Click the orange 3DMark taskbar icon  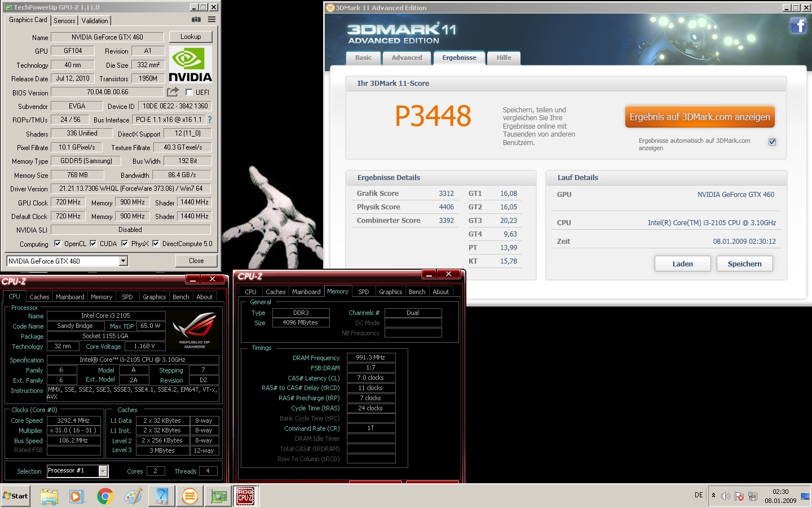pyautogui.click(x=190, y=496)
